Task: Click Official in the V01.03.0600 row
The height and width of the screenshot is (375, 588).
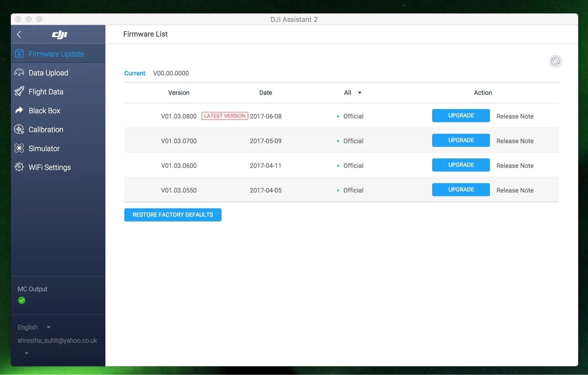Action: click(x=353, y=166)
